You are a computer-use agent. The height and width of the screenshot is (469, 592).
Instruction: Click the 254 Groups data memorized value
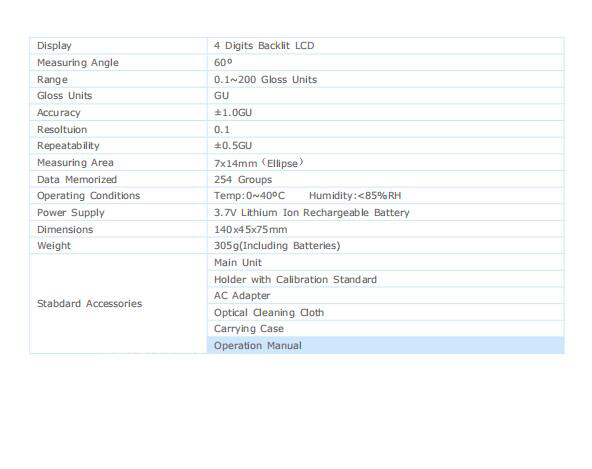[243, 179]
